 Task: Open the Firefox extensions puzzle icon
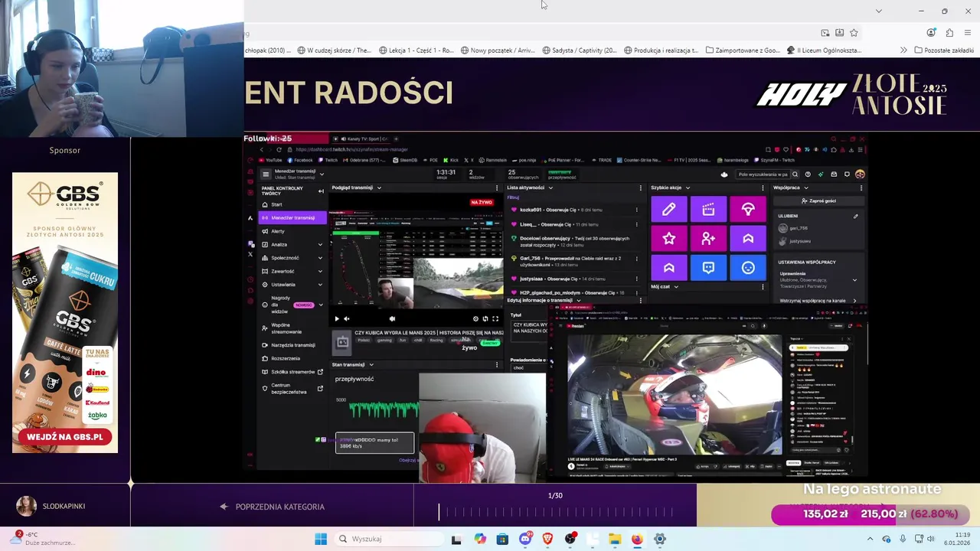949,33
